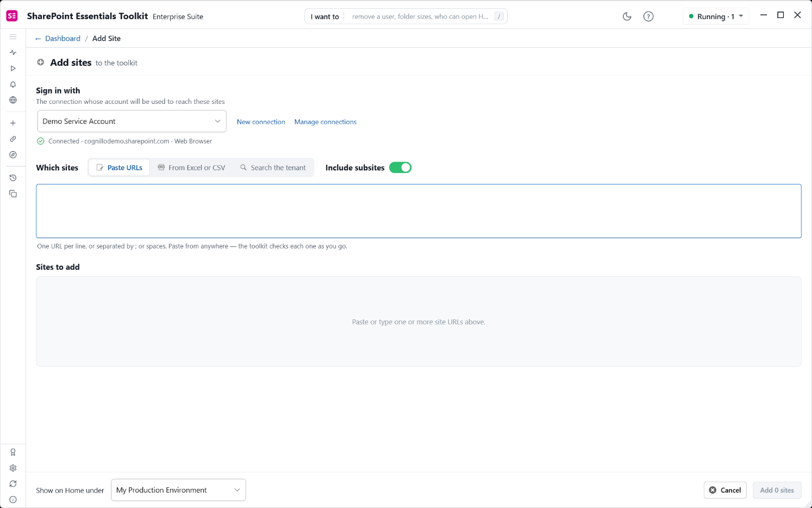The height and width of the screenshot is (508, 812).
Task: Click the award ribbon sidebar icon
Action: (13, 452)
